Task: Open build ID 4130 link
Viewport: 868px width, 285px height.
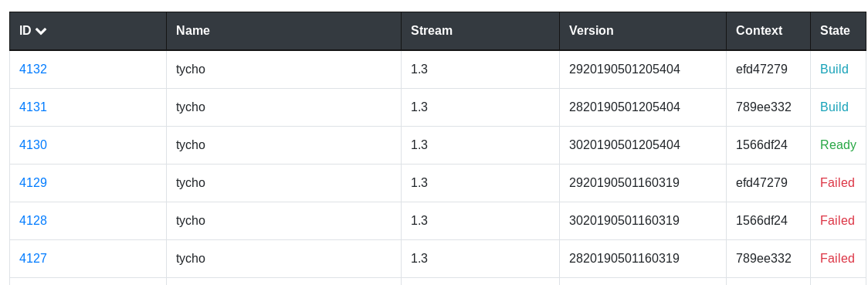Action: [33, 145]
